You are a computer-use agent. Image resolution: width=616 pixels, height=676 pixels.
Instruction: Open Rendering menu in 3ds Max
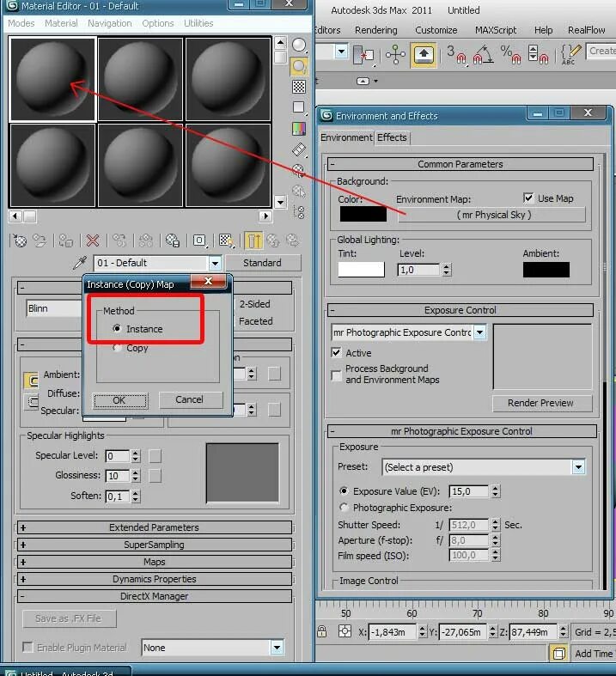[x=376, y=30]
